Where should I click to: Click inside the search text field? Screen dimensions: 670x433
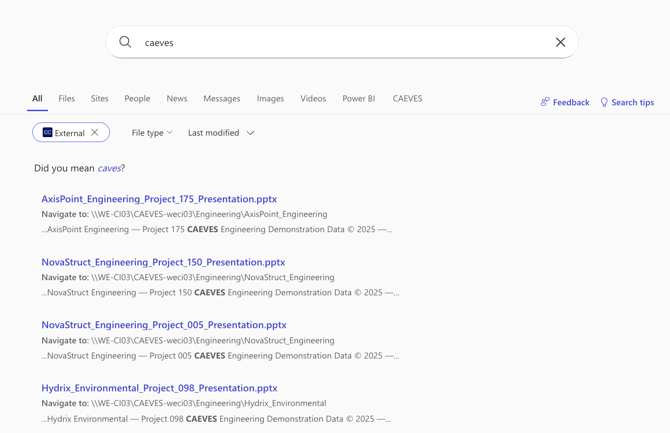(x=340, y=42)
